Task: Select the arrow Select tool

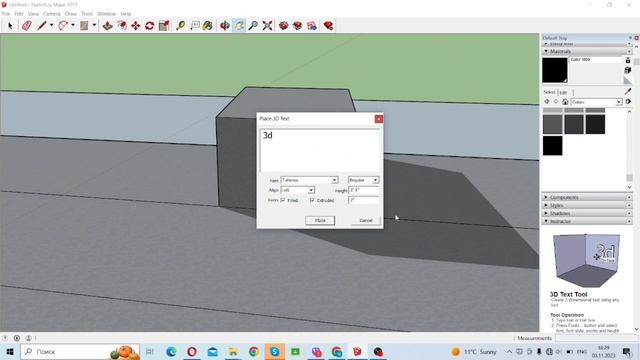Action: 10,26
